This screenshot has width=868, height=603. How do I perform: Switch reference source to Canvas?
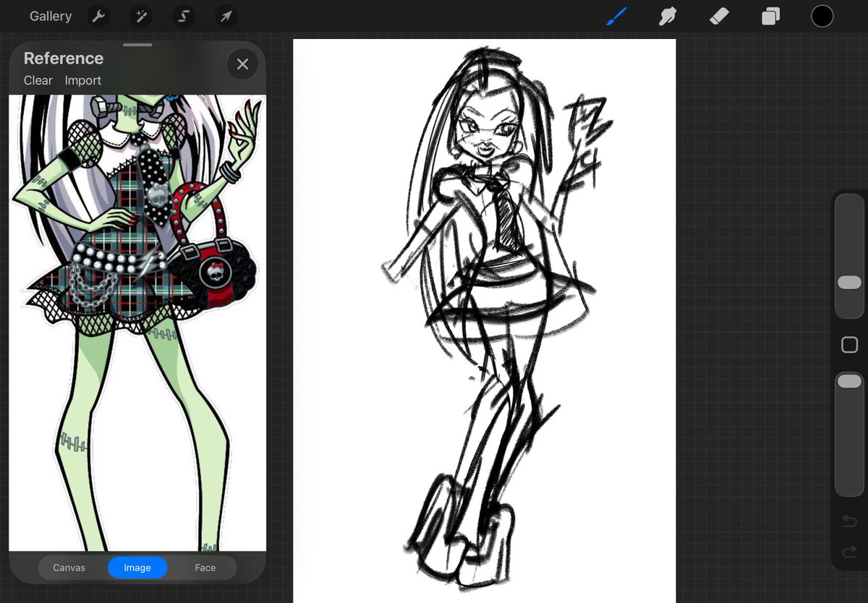pyautogui.click(x=69, y=568)
